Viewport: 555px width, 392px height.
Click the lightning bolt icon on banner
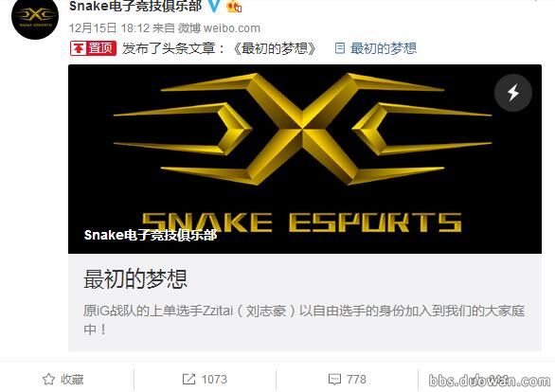[x=513, y=93]
